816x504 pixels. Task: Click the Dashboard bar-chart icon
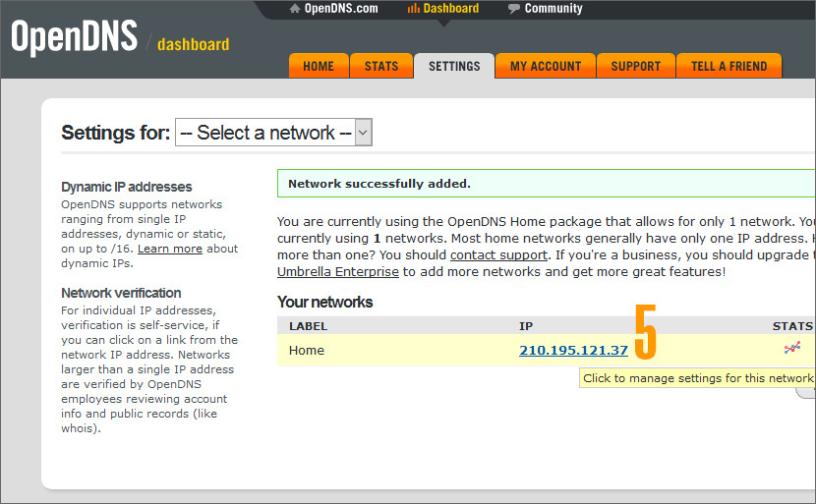click(413, 8)
